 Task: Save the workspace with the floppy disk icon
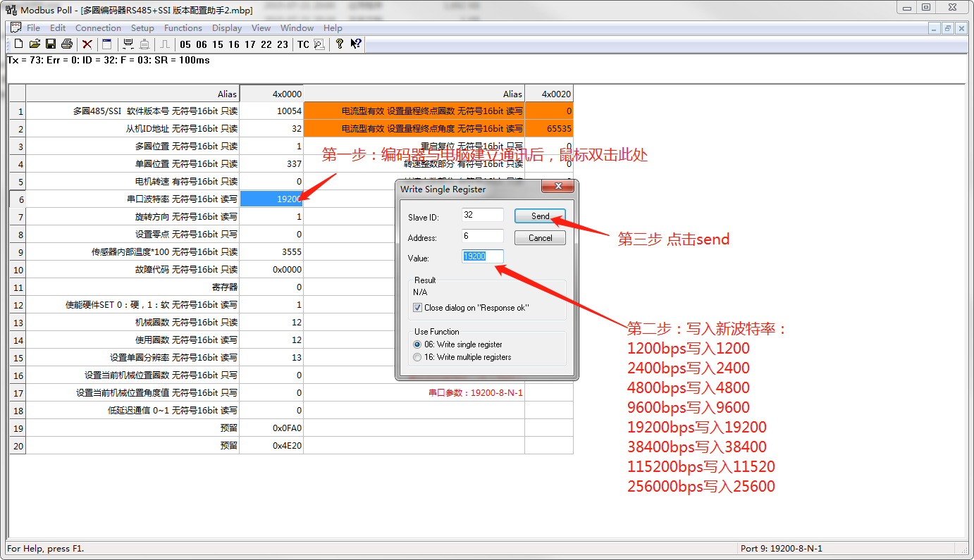[x=51, y=44]
